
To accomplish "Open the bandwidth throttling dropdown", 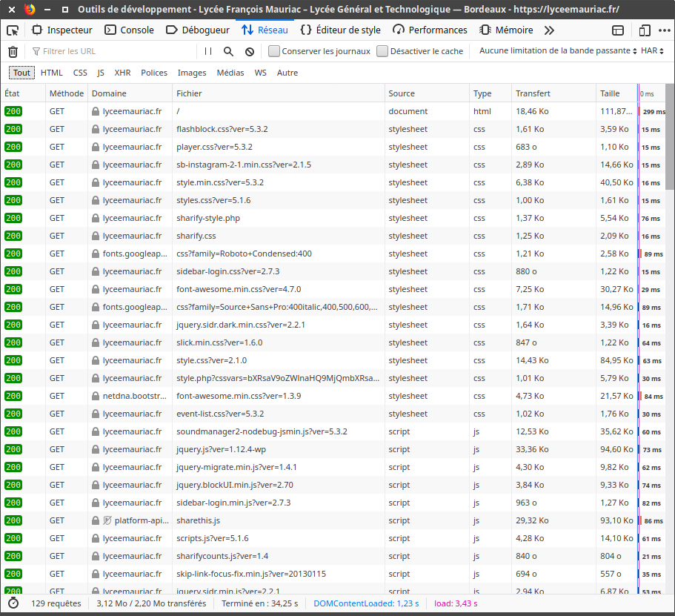I will (x=558, y=51).
